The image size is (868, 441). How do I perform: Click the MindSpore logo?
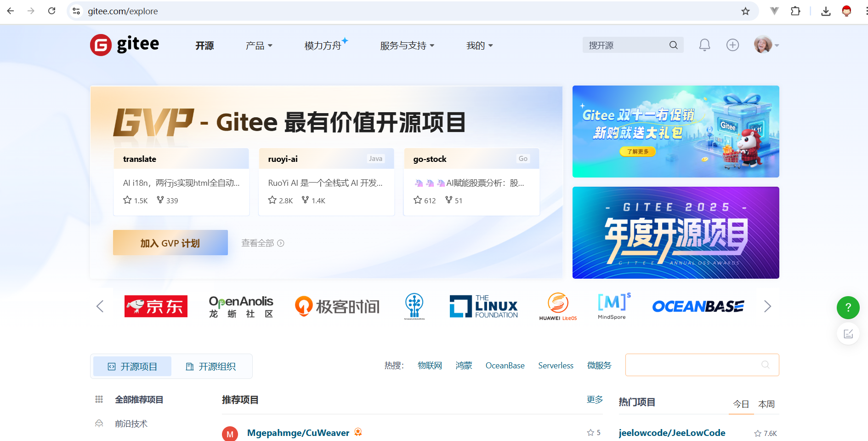(614, 306)
